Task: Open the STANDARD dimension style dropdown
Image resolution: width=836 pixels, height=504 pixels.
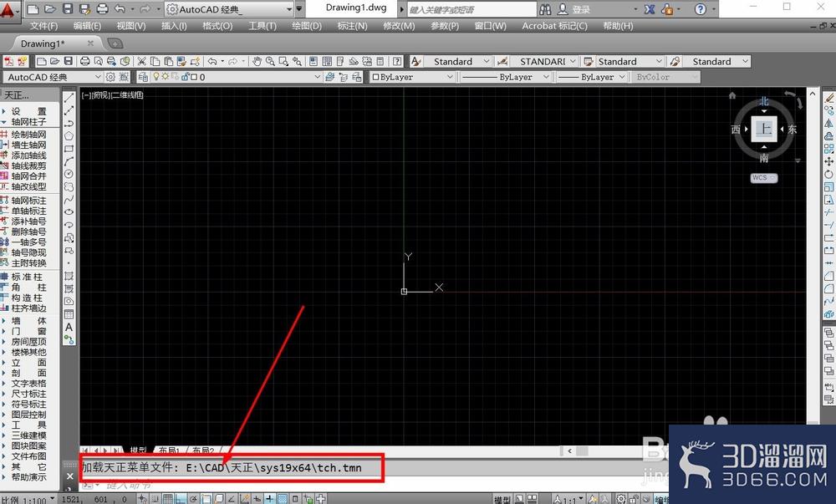Action: tap(573, 61)
